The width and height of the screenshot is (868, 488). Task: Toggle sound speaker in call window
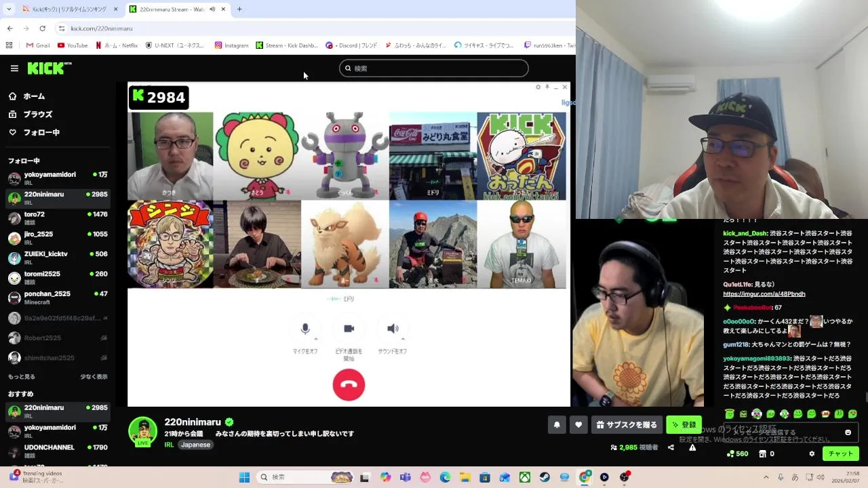point(393,329)
